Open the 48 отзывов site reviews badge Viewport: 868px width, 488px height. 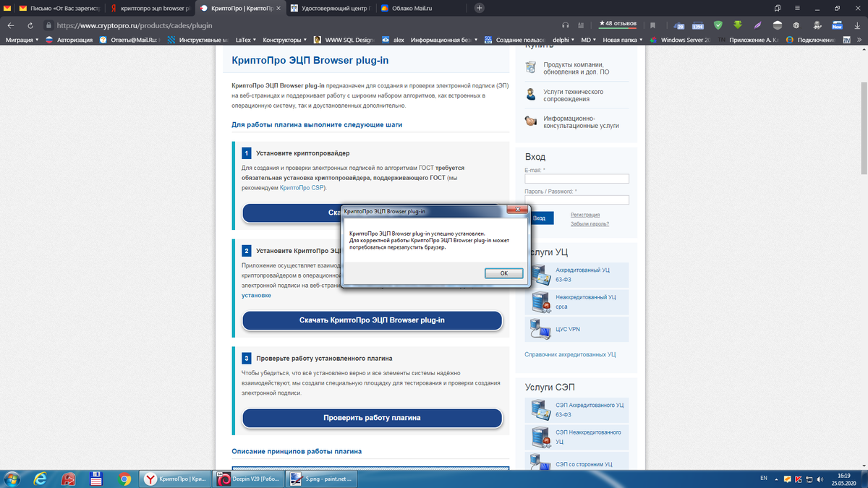click(x=619, y=25)
